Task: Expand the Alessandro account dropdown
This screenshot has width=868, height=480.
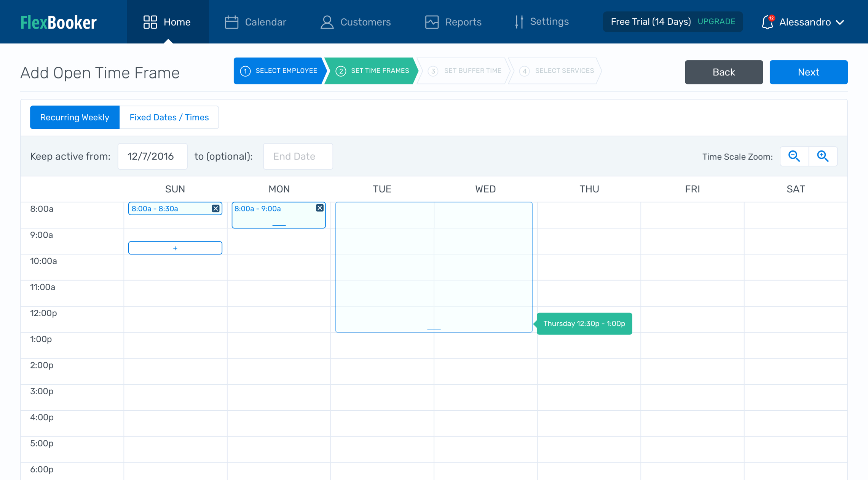Action: (840, 22)
